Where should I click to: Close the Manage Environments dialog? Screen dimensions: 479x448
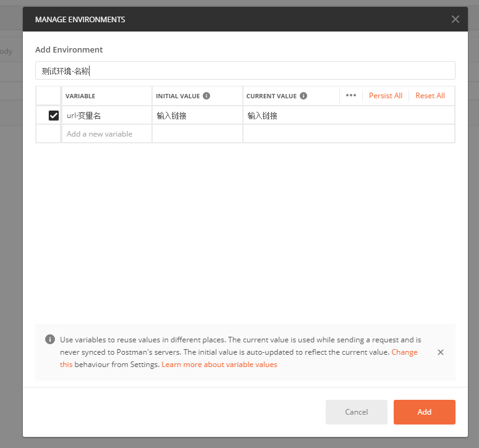456,19
